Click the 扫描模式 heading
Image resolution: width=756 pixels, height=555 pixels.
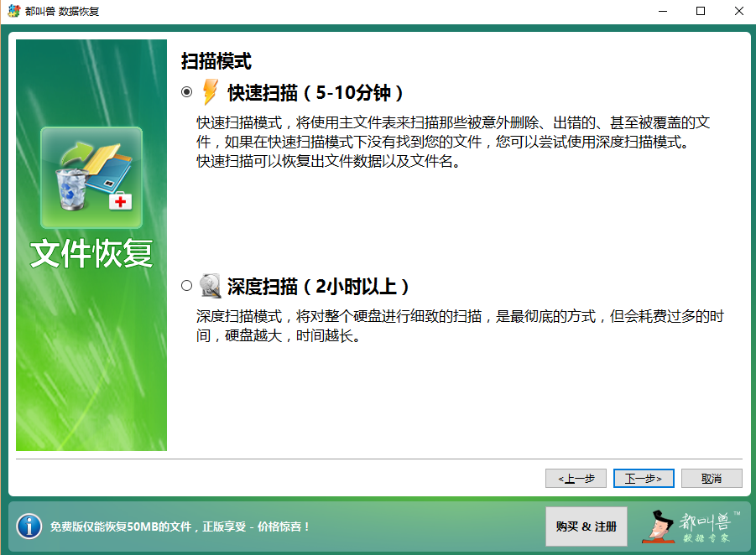coord(216,61)
